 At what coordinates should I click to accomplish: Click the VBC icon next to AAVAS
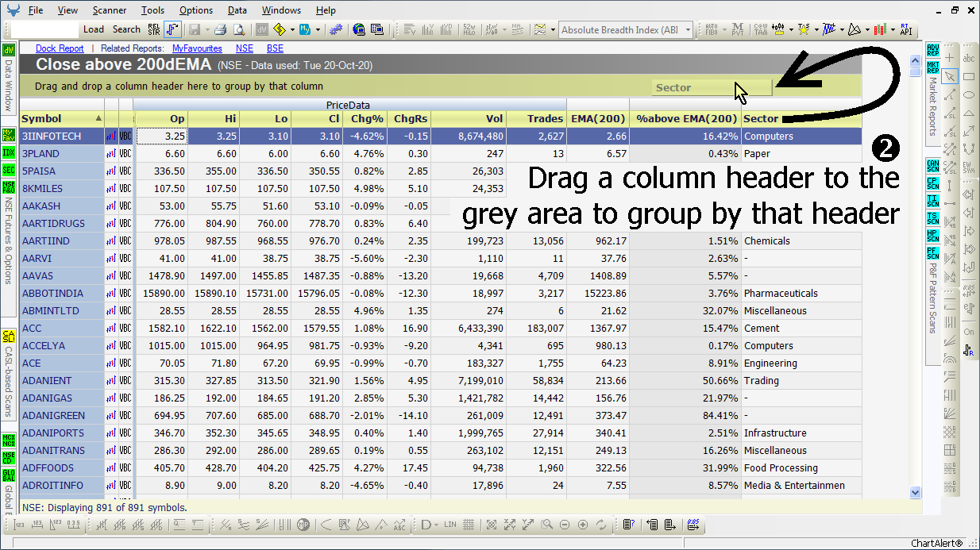[125, 275]
